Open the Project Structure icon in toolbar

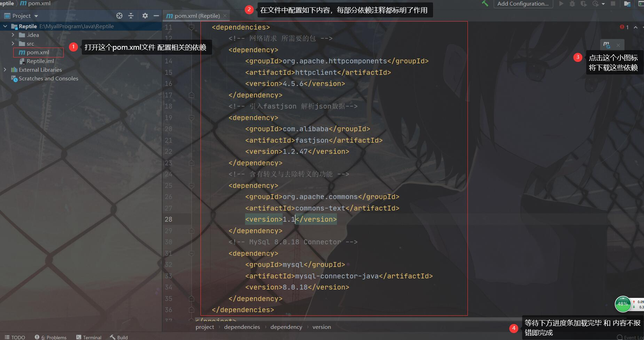(627, 3)
